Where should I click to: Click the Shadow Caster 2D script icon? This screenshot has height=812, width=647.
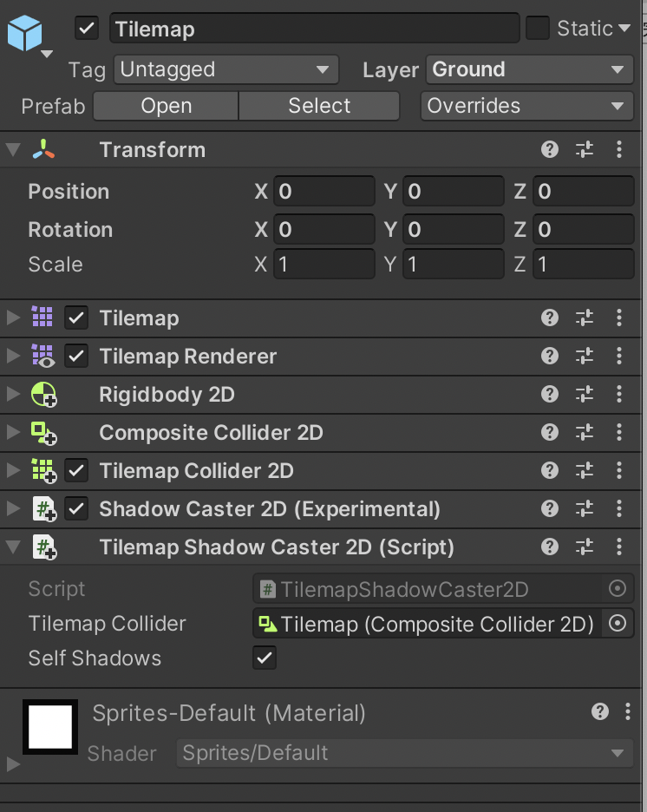[x=42, y=509]
